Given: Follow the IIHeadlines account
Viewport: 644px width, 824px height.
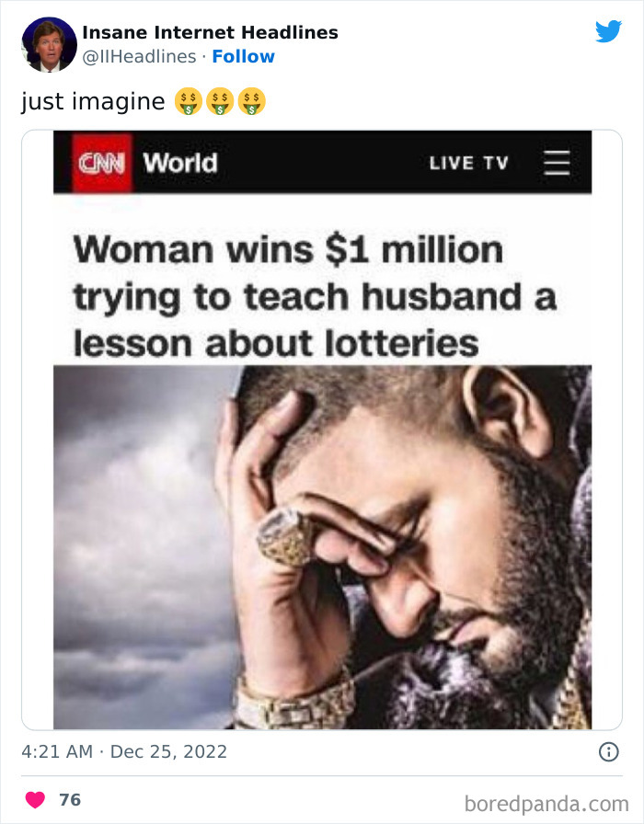Looking at the screenshot, I should coord(244,56).
